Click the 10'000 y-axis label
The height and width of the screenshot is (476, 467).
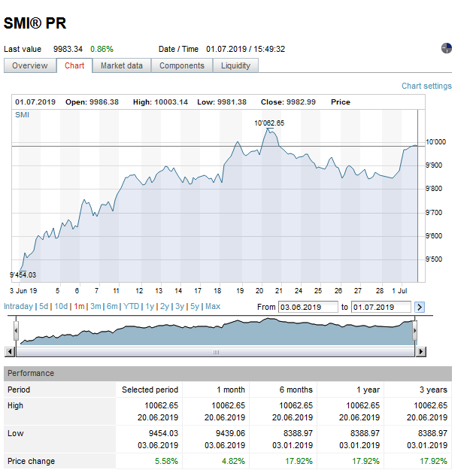coord(435,142)
